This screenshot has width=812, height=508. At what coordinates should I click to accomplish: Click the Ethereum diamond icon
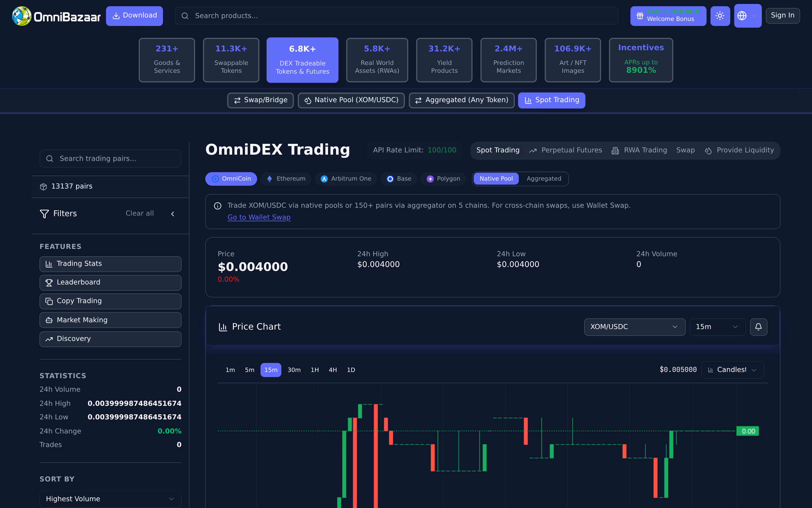tap(270, 179)
